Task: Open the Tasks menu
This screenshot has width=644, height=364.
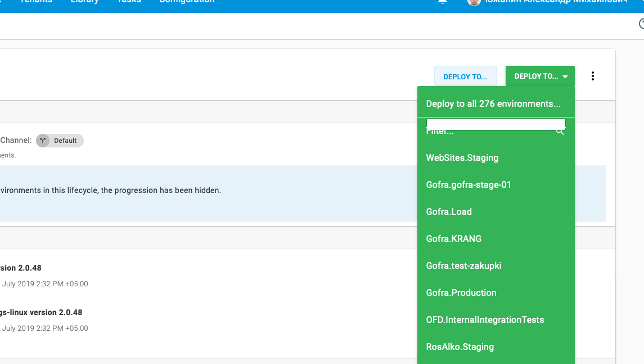Action: point(129,2)
